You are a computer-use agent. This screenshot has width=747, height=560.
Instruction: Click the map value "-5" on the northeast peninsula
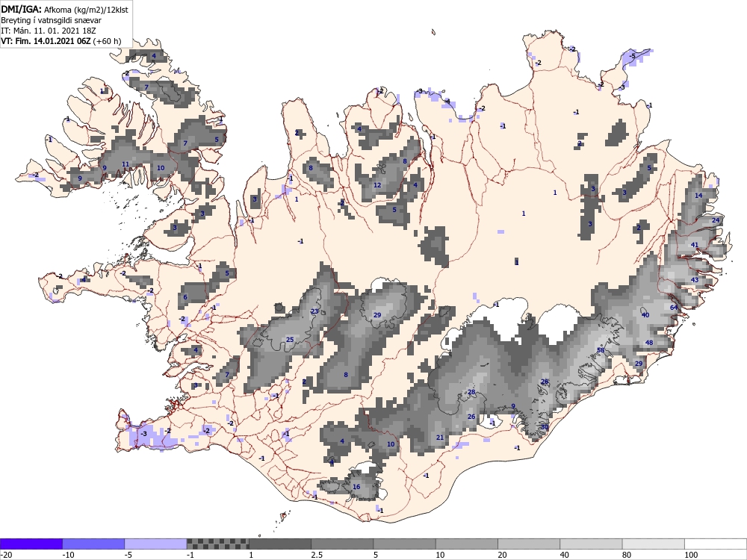(x=632, y=56)
